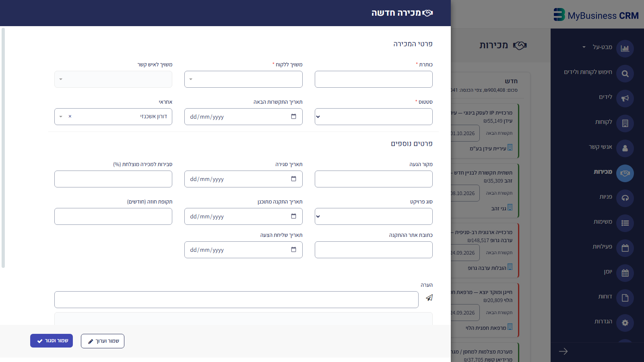Click the new sale dialog's vertical scrollbar
The image size is (644, 362).
[x=3, y=148]
